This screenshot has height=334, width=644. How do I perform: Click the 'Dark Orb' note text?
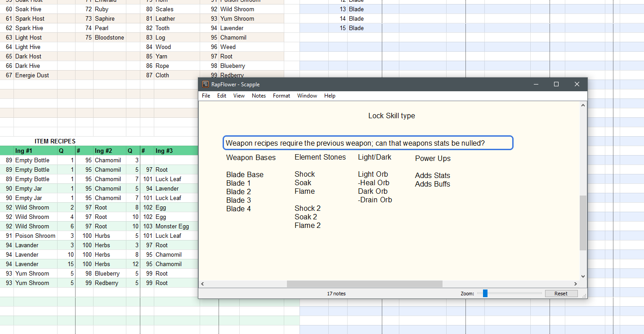point(373,191)
